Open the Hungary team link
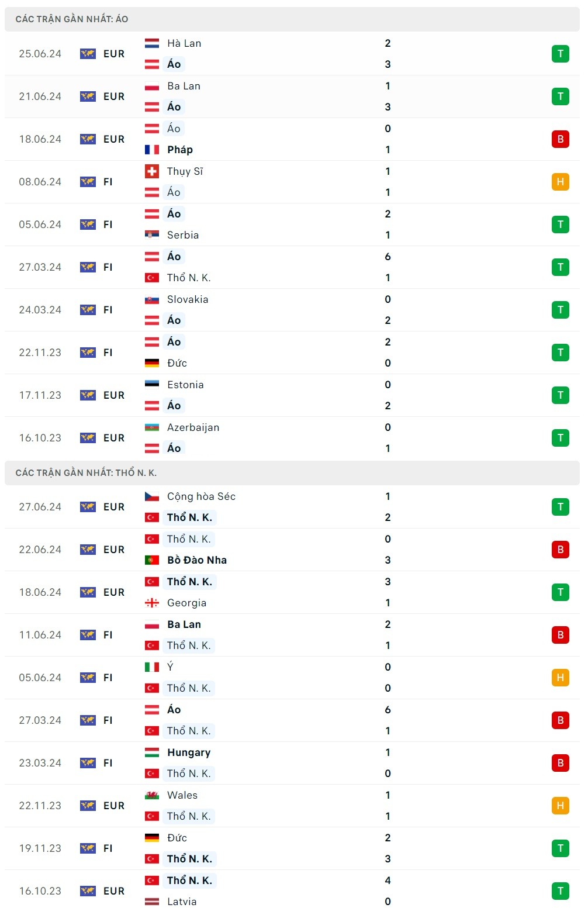This screenshot has height=908, width=588. [189, 752]
